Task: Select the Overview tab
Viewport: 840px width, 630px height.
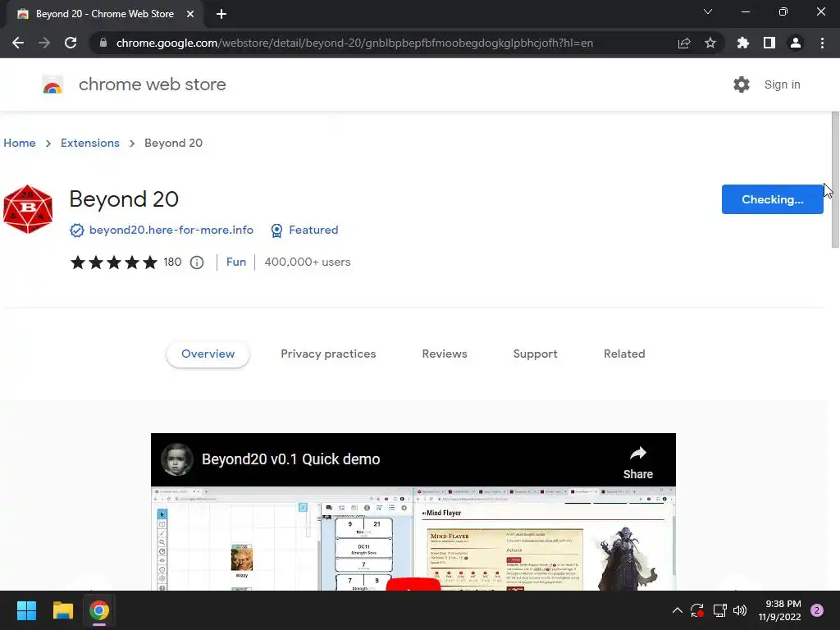Action: click(x=208, y=354)
